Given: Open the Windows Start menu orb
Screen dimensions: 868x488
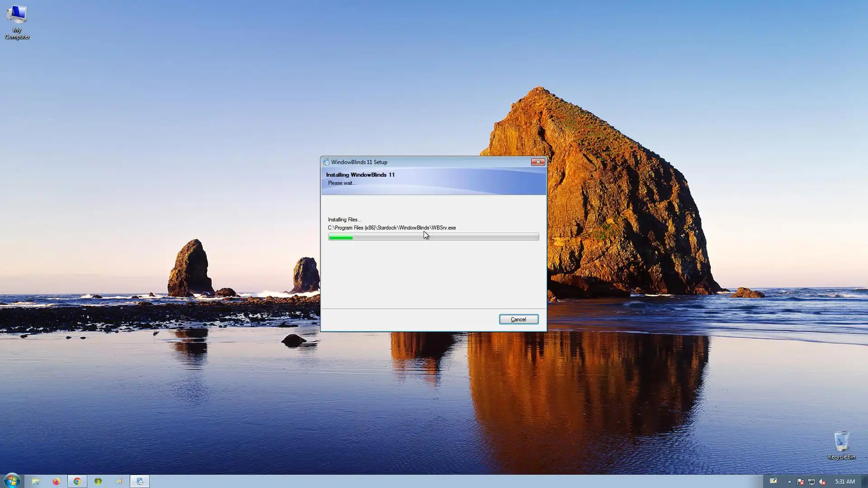Looking at the screenshot, I should click(12, 481).
